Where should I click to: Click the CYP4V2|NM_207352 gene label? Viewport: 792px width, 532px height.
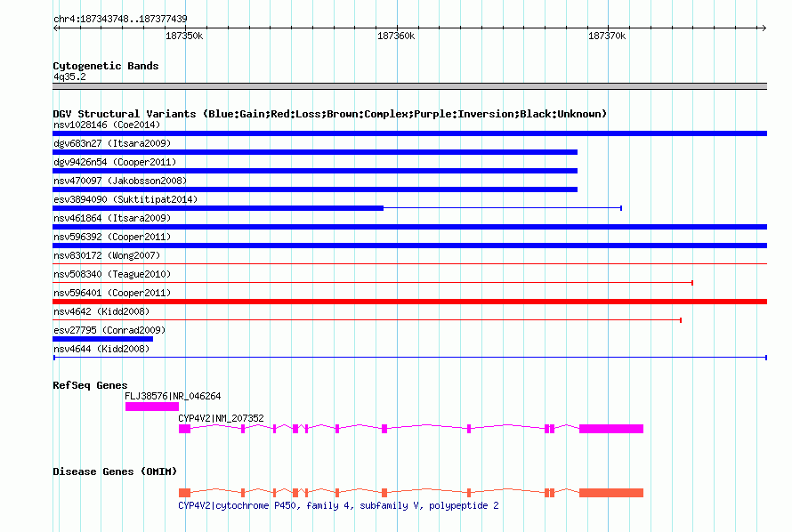coord(221,418)
